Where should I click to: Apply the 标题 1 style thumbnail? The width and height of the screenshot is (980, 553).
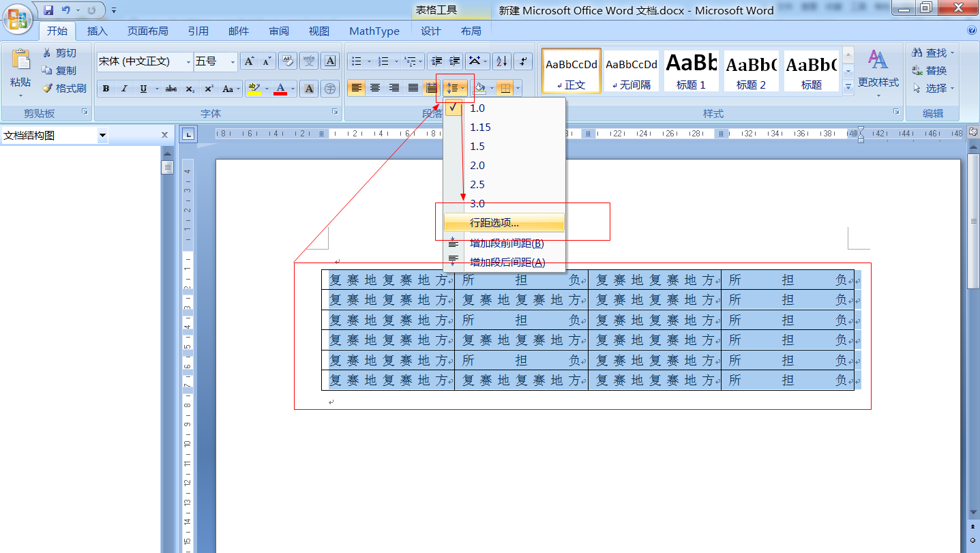click(691, 71)
